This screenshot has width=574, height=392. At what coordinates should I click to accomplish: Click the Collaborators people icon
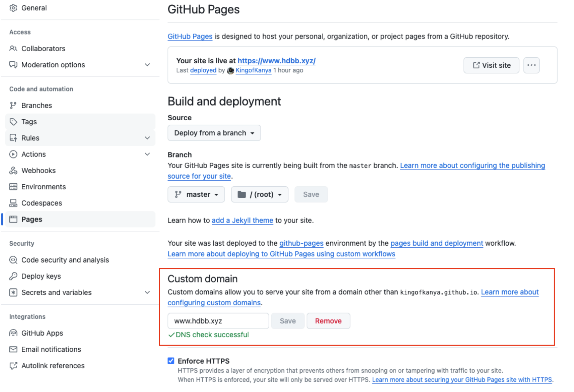(x=13, y=48)
